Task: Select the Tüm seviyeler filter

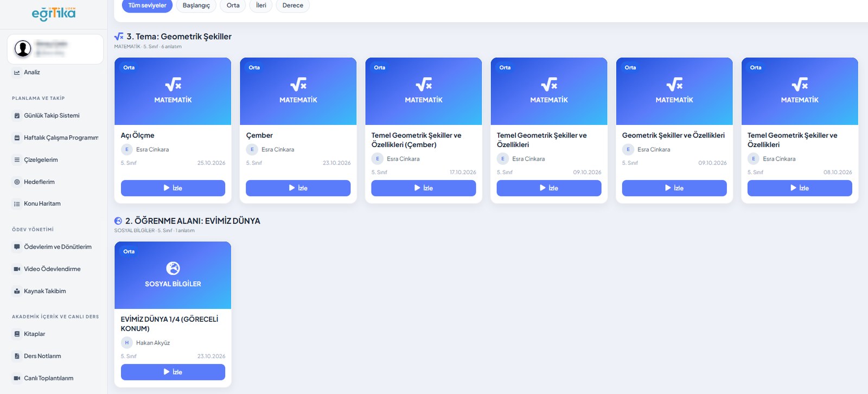Action: click(148, 5)
